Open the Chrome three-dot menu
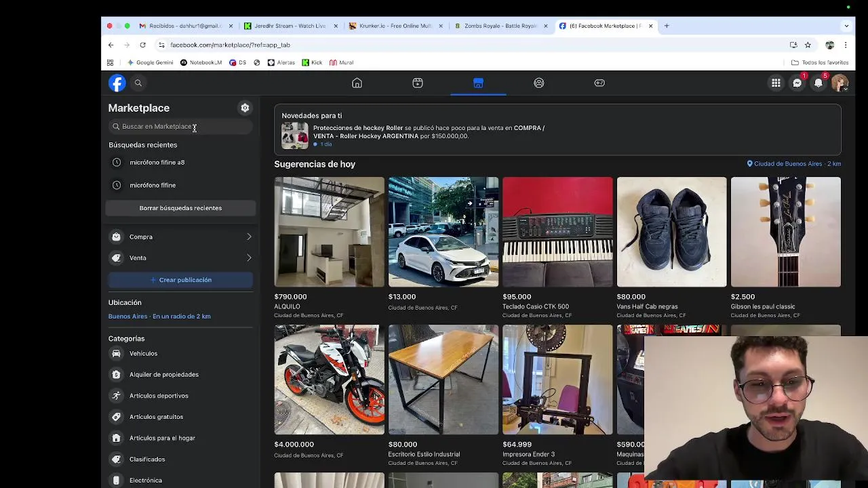Screen dimensions: 868x488 [846, 45]
